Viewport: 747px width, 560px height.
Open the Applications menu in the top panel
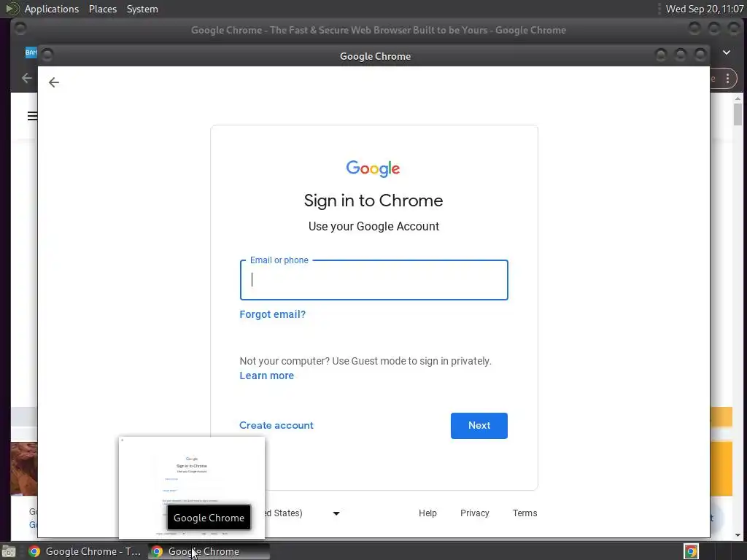click(x=52, y=9)
